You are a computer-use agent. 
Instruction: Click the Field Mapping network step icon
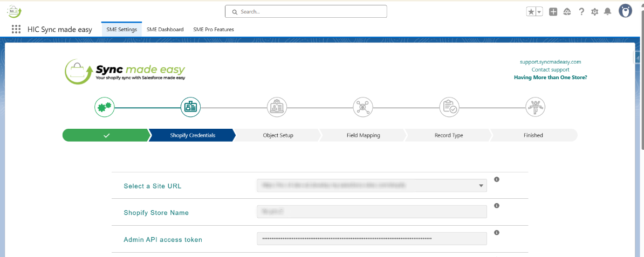pyautogui.click(x=363, y=107)
